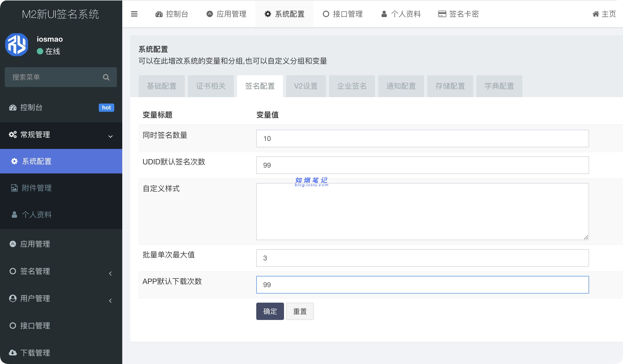This screenshot has height=364, width=623.
Task: Switch to the 证书相关 tab
Action: click(211, 86)
